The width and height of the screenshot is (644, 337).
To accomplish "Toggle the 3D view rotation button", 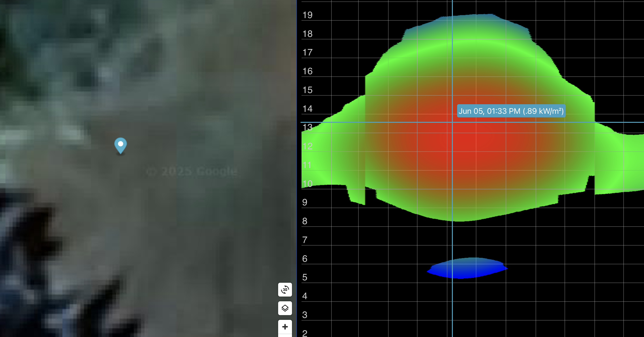I will pyautogui.click(x=285, y=290).
